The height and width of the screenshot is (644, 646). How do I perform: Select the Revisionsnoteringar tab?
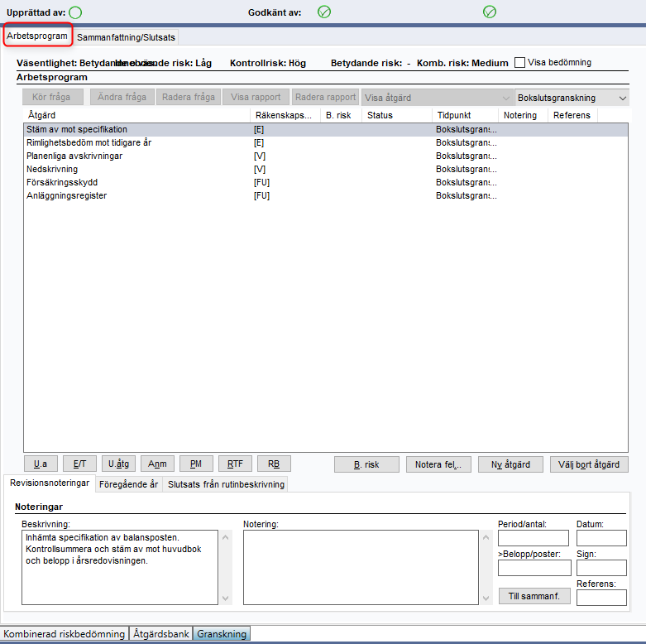tap(50, 483)
